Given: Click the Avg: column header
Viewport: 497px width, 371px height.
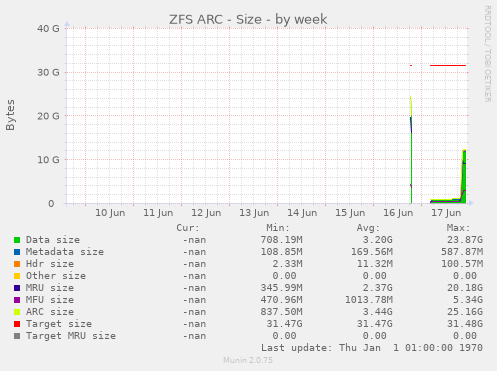Looking at the screenshot, I should coord(368,228).
